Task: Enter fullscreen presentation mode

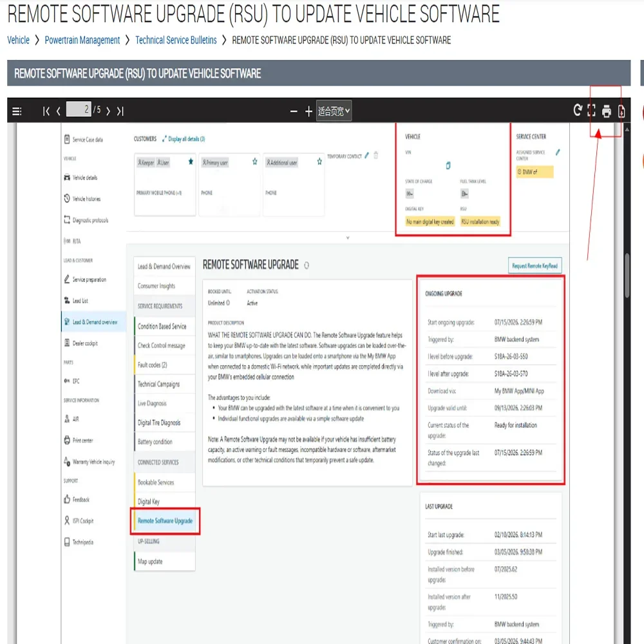Action: (591, 110)
